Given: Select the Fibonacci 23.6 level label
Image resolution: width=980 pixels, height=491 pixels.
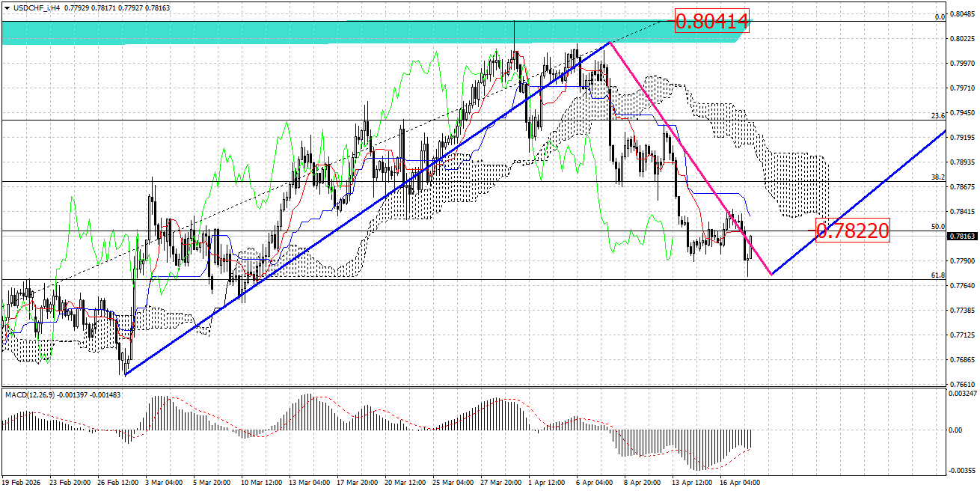Looking at the screenshot, I should click(938, 115).
